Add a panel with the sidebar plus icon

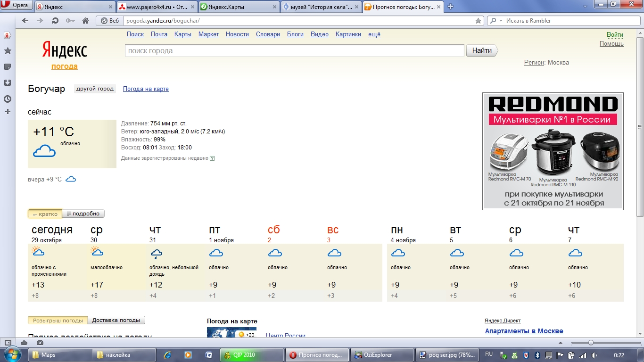click(x=8, y=112)
